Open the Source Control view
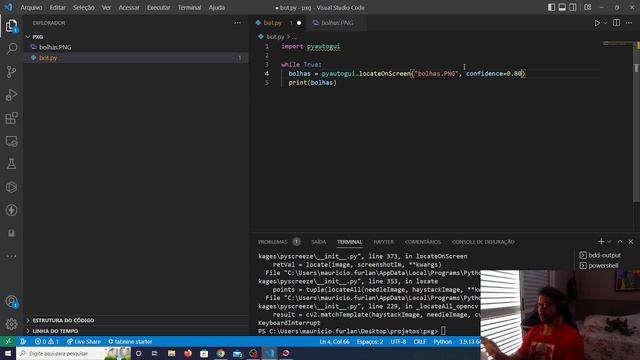640x360 pixels. point(11,72)
